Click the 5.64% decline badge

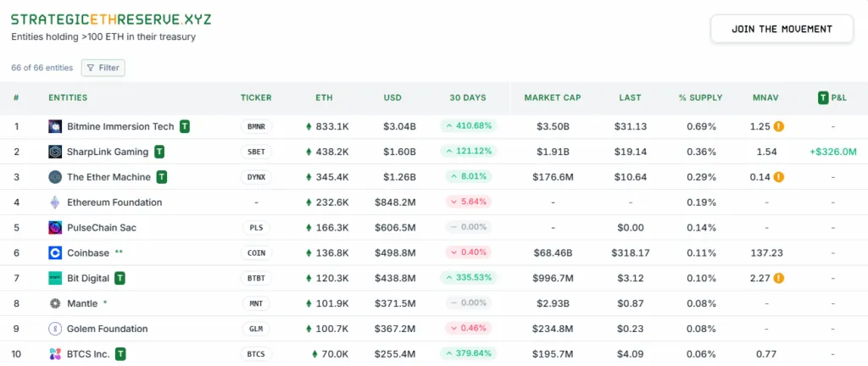tap(469, 202)
